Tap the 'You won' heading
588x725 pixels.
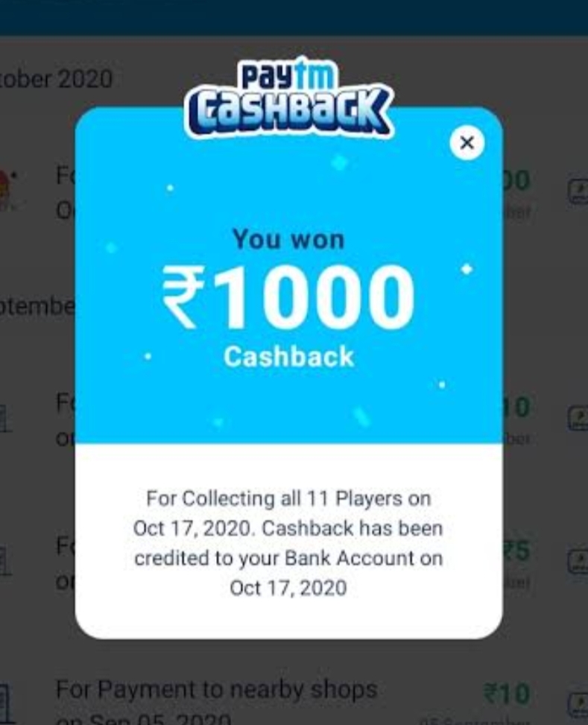click(x=288, y=239)
